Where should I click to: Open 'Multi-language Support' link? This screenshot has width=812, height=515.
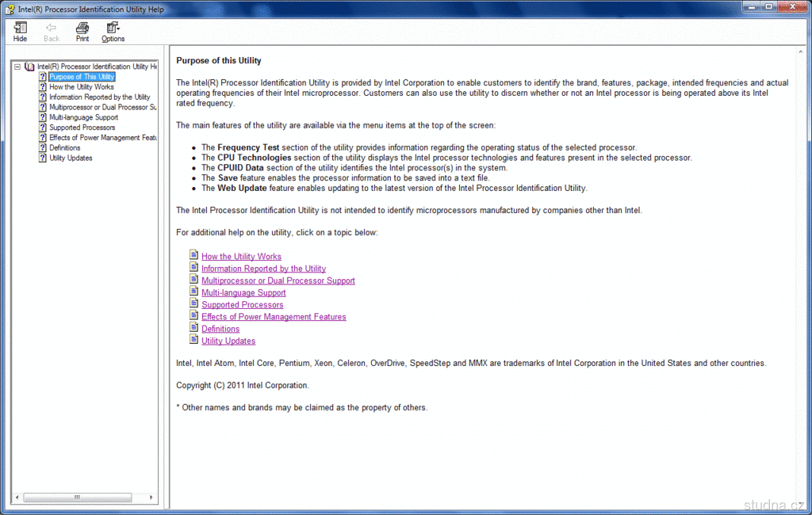(243, 292)
